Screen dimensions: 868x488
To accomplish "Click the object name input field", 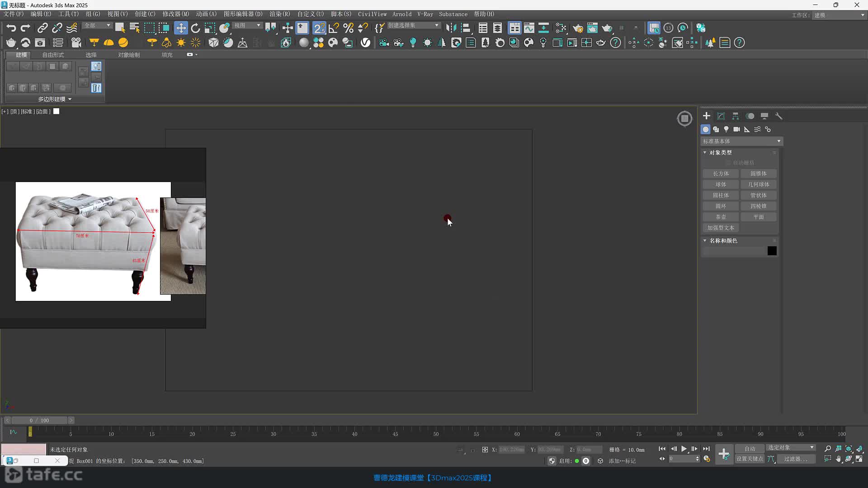I will coord(734,251).
